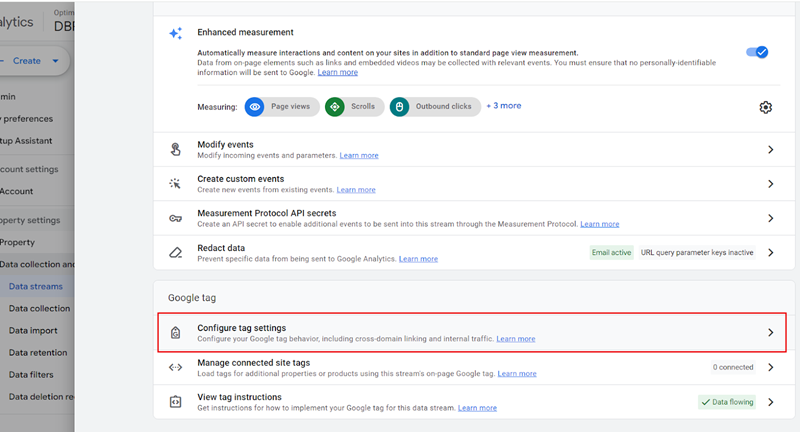Open Learn more for Configure tag settings
The width and height of the screenshot is (800, 432).
point(516,339)
